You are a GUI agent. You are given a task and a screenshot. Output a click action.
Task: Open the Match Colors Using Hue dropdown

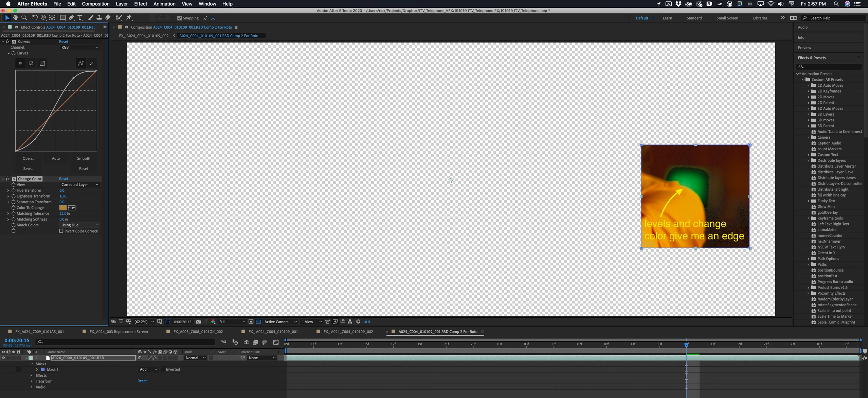[x=79, y=225]
